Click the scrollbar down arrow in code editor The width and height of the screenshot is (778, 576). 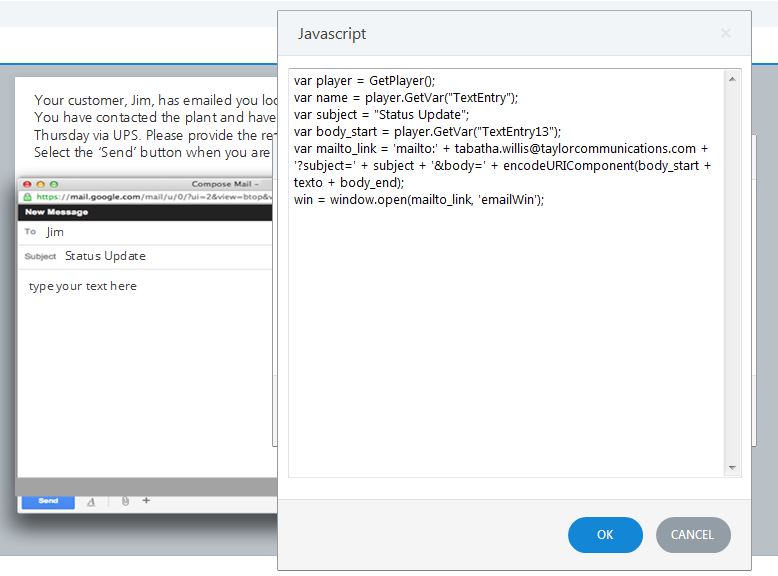point(733,467)
